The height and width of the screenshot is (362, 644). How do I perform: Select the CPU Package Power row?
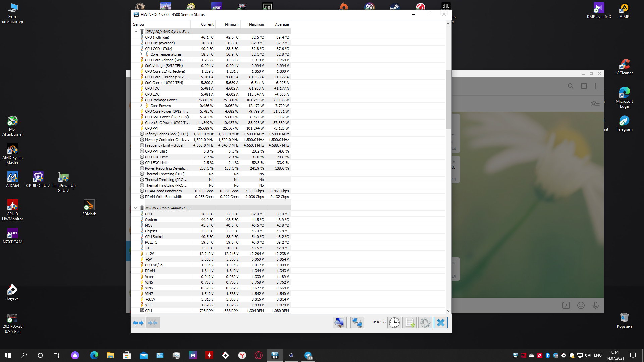pyautogui.click(x=161, y=100)
